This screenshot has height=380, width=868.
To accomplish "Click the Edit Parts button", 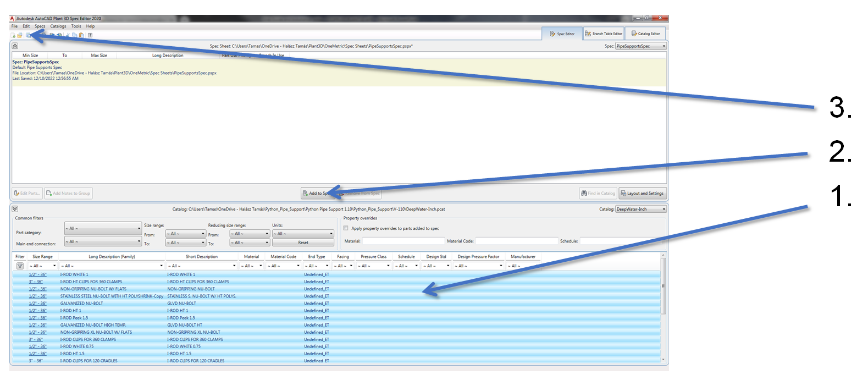I will (27, 193).
